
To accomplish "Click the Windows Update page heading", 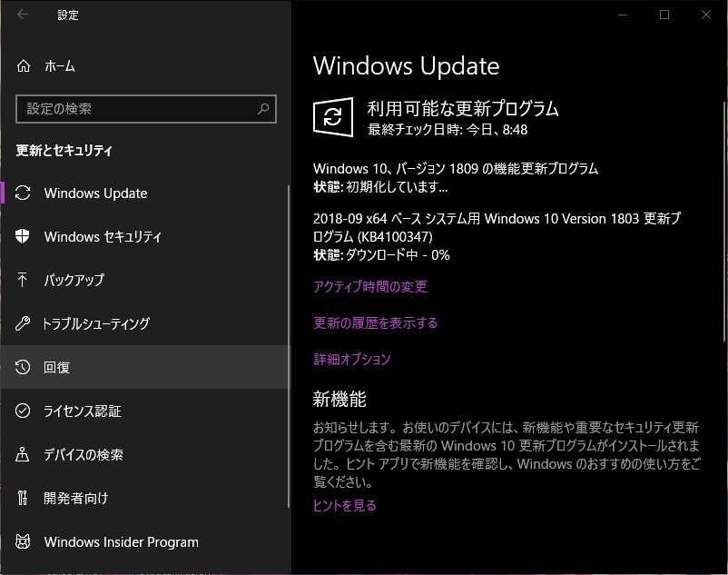I will point(407,66).
